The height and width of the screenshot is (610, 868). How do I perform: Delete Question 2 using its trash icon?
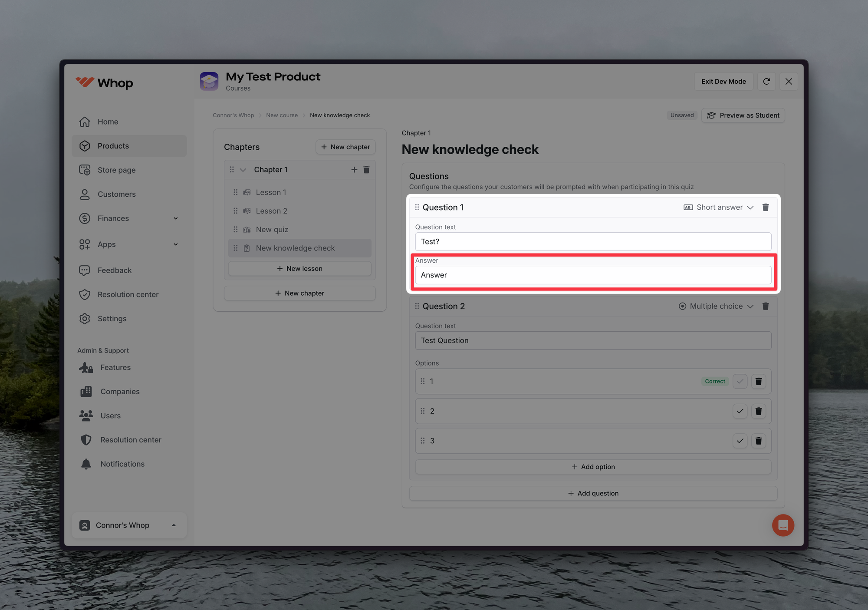766,307
